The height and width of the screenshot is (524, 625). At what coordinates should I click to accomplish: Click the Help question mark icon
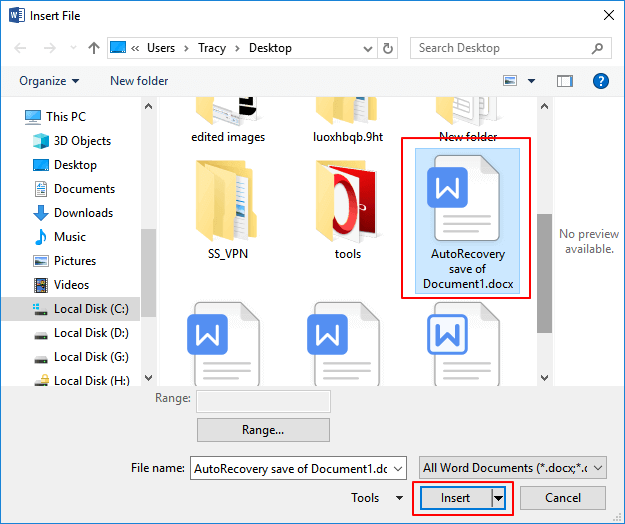[x=600, y=81]
